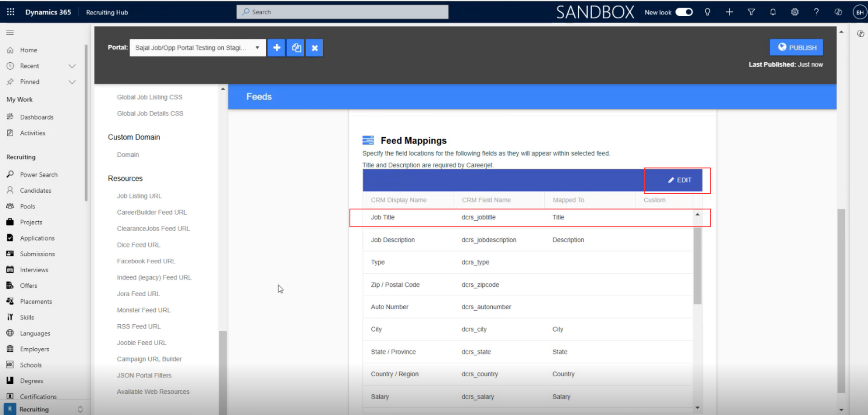Click scroll up arrow of settings list
868x415 pixels.
223,89
